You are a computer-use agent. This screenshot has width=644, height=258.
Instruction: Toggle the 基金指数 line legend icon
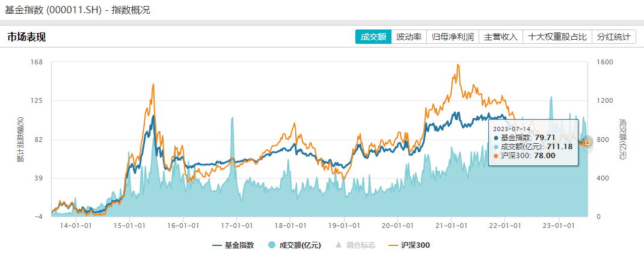coord(217,245)
